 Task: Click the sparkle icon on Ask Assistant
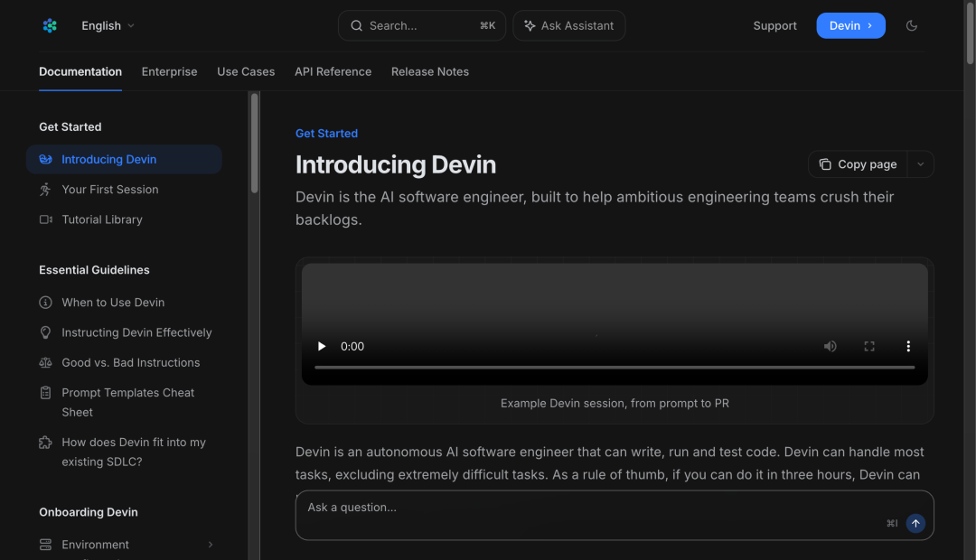coord(530,25)
